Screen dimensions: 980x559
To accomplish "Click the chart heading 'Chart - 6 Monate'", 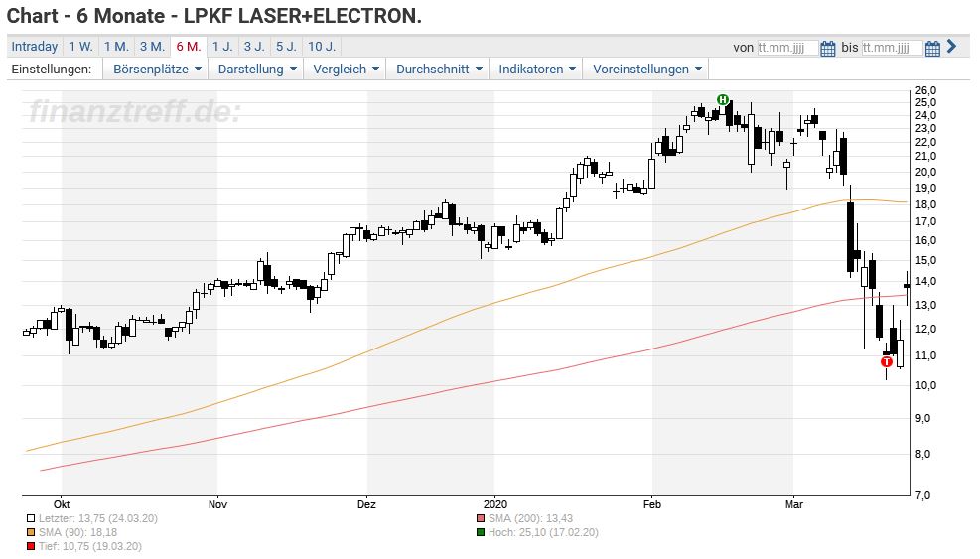I will [x=85, y=16].
